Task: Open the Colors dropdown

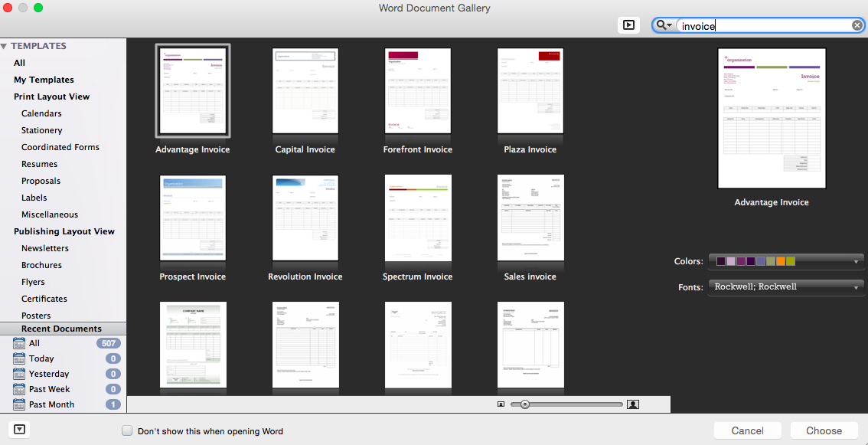Action: pos(786,260)
